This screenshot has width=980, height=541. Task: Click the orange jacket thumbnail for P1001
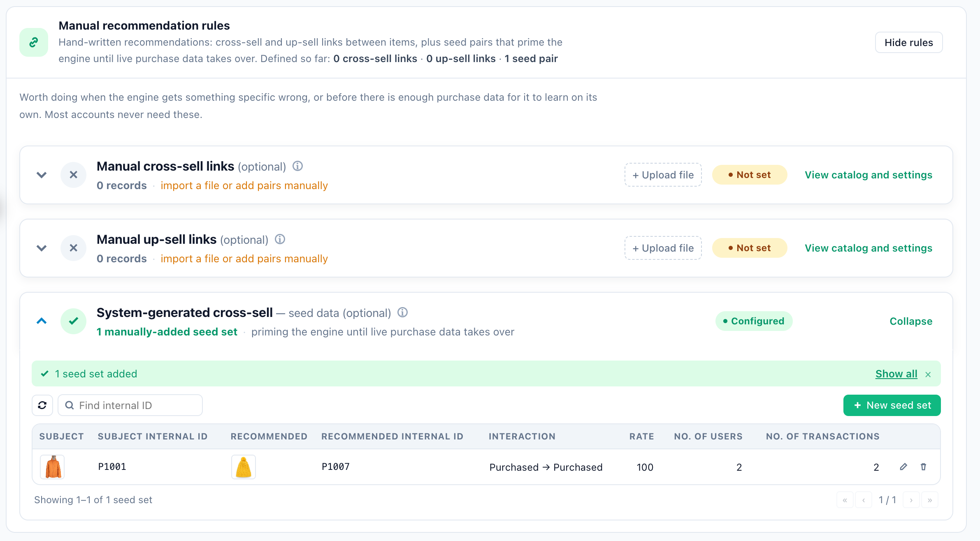pyautogui.click(x=52, y=467)
